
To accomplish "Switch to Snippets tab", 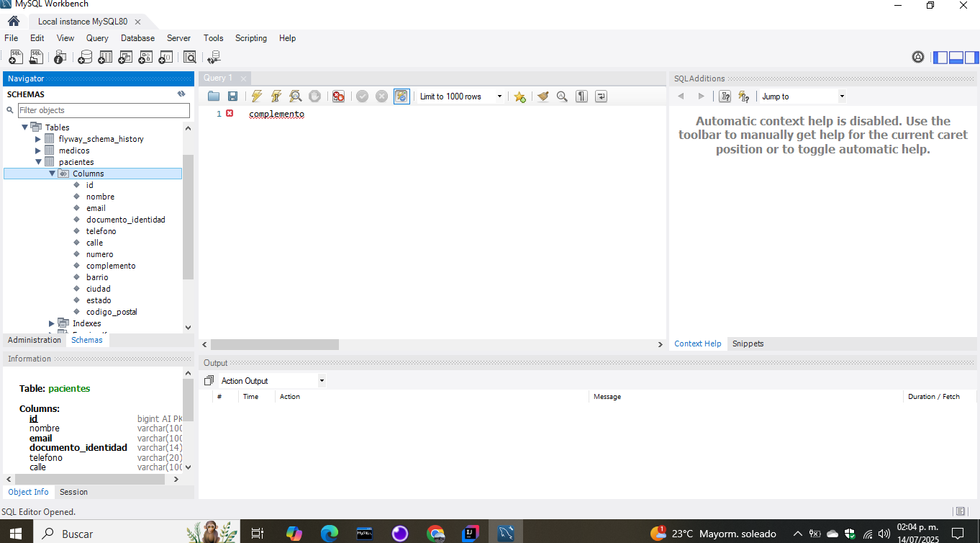I will click(748, 344).
